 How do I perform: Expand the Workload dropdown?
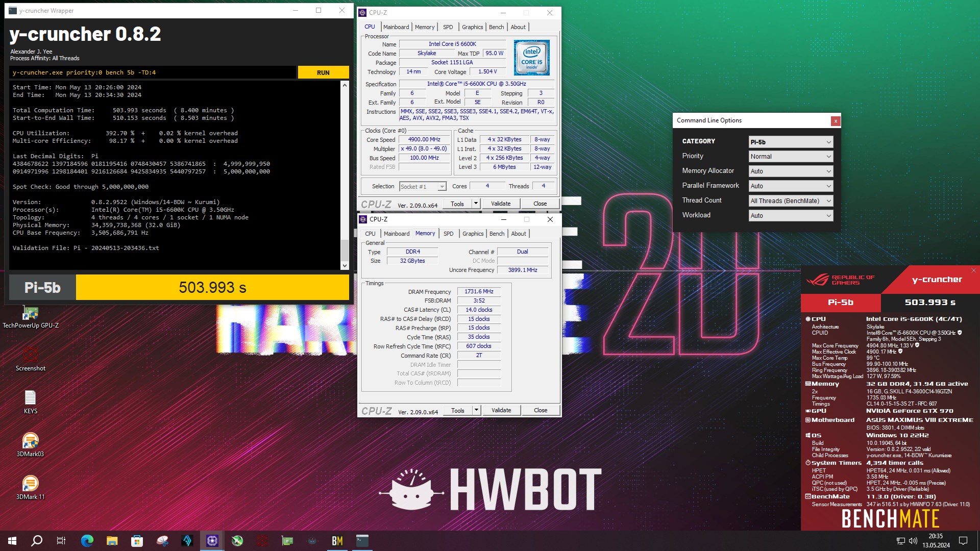tap(791, 216)
